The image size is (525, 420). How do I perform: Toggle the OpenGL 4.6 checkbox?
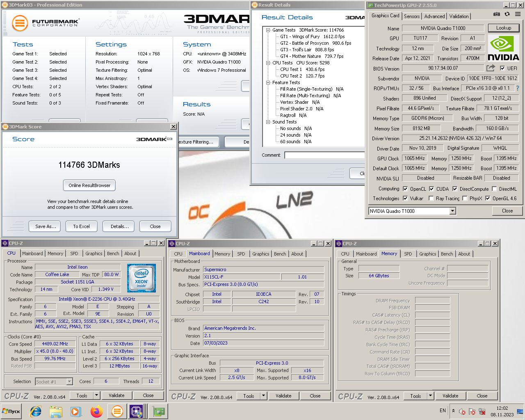pos(488,199)
